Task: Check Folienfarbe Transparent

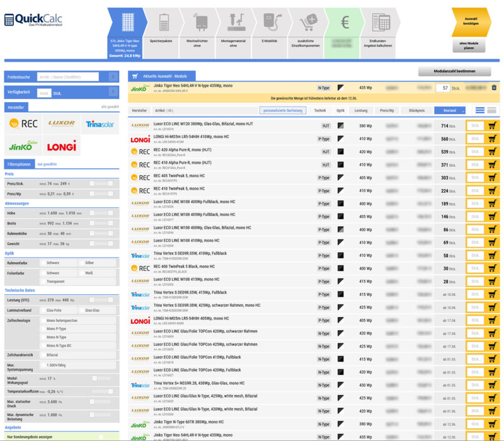Action: pyautogui.click(x=43, y=282)
